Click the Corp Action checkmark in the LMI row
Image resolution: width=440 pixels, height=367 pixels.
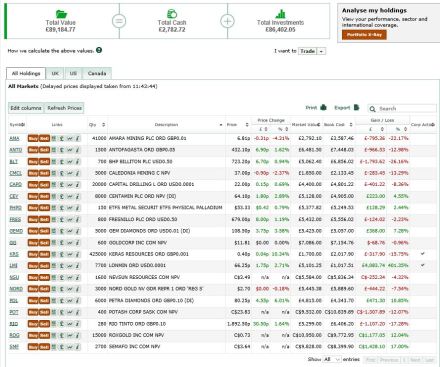423,265
